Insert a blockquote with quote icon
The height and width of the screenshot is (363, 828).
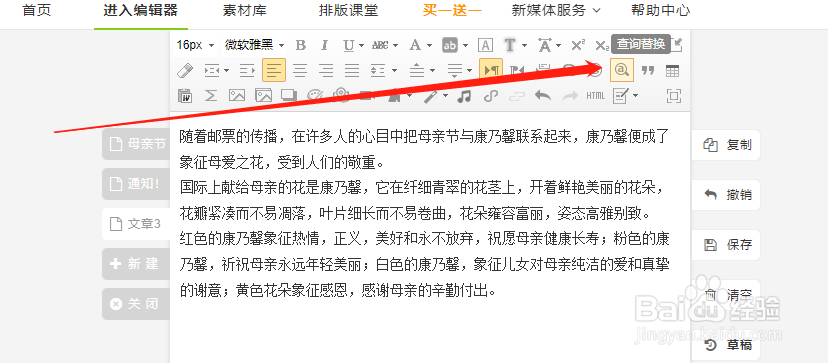[648, 70]
